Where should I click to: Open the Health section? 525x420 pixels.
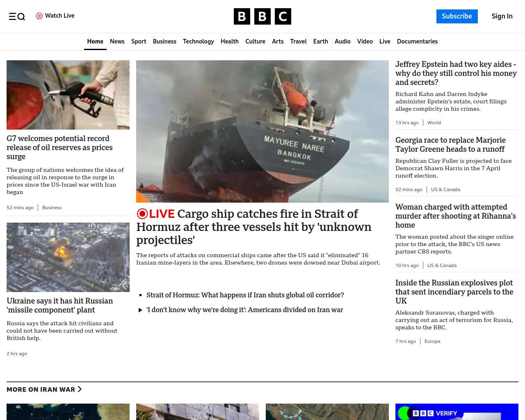[x=230, y=41]
